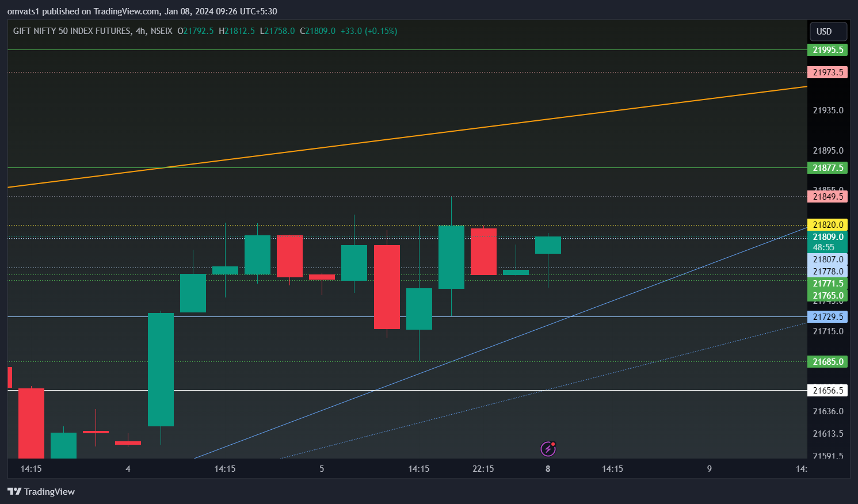
Task: Click the open value O21792.5
Action: click(x=196, y=31)
